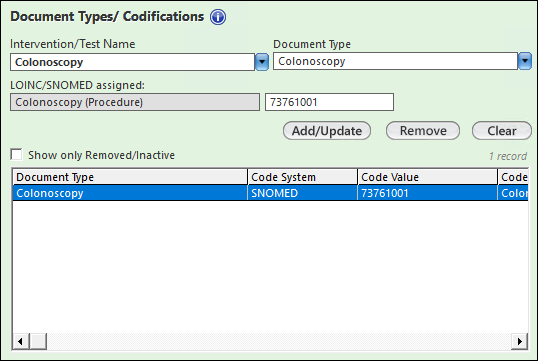
Task: Click the Clear button
Action: point(502,131)
